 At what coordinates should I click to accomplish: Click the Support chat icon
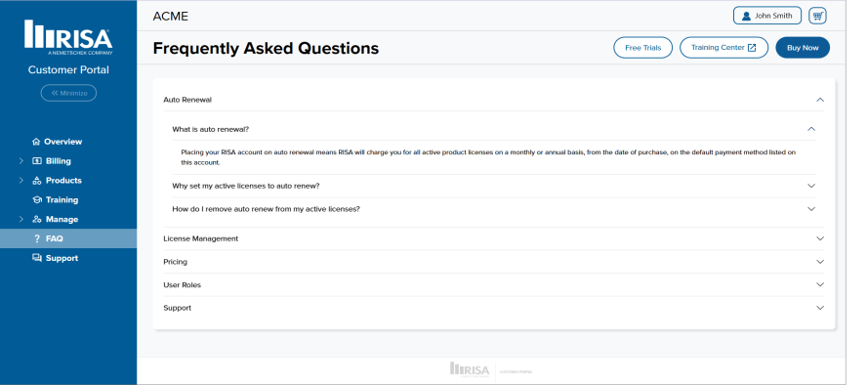click(x=37, y=258)
